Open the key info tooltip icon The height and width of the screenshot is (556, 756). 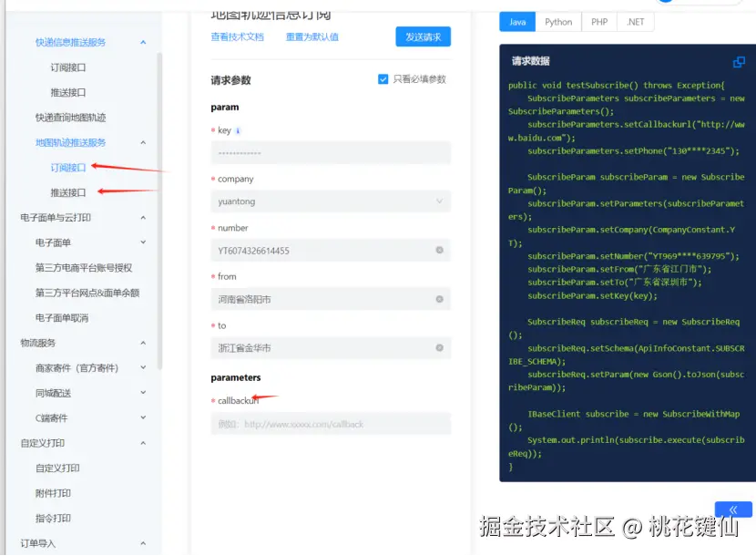238,130
